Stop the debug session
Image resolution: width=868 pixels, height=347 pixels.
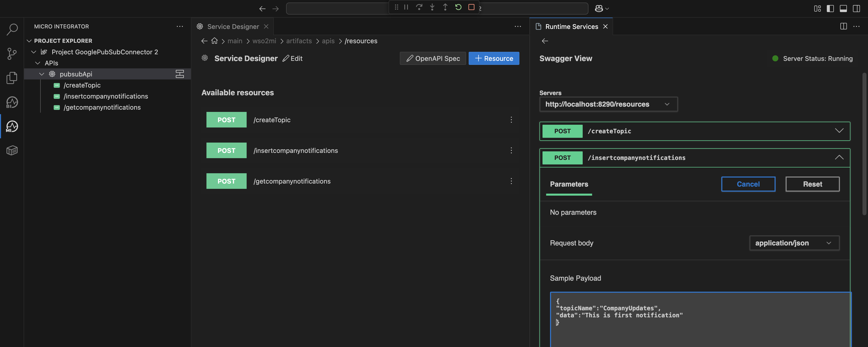click(x=471, y=7)
